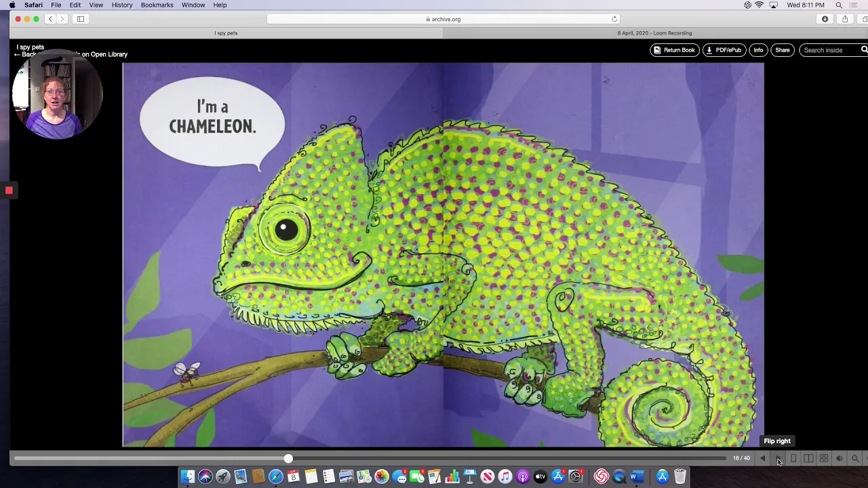Click the Return Book button
Image resolution: width=868 pixels, height=488 pixels.
point(675,50)
